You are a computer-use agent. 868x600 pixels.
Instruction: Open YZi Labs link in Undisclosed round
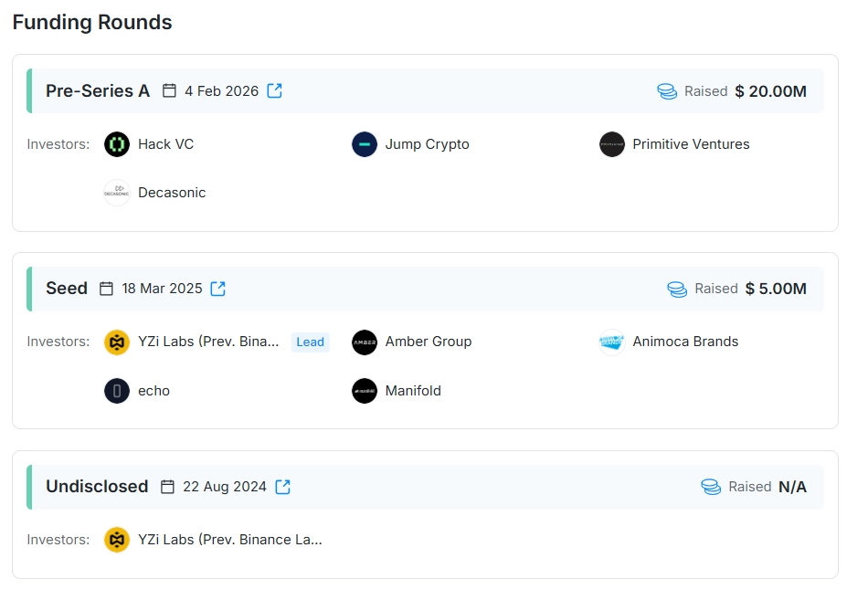tap(229, 540)
